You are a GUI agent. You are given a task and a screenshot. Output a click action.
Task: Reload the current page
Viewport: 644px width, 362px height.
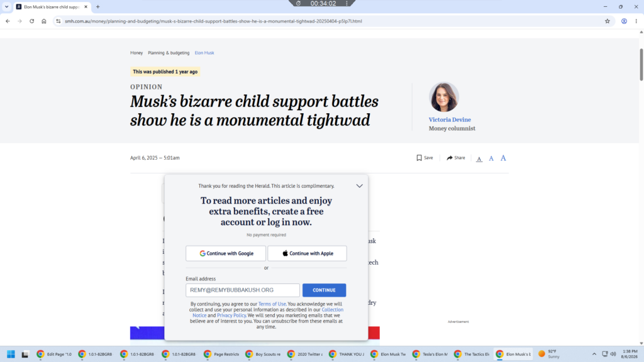(x=31, y=21)
